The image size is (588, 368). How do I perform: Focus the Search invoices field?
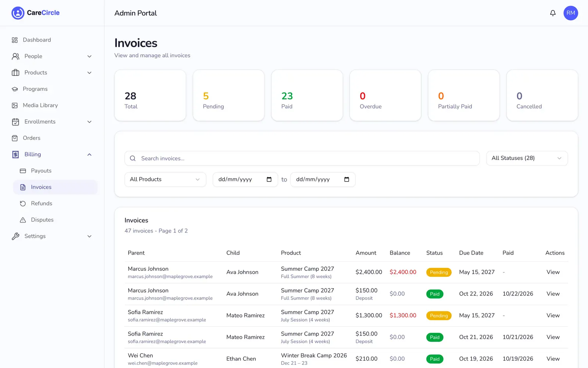point(302,158)
